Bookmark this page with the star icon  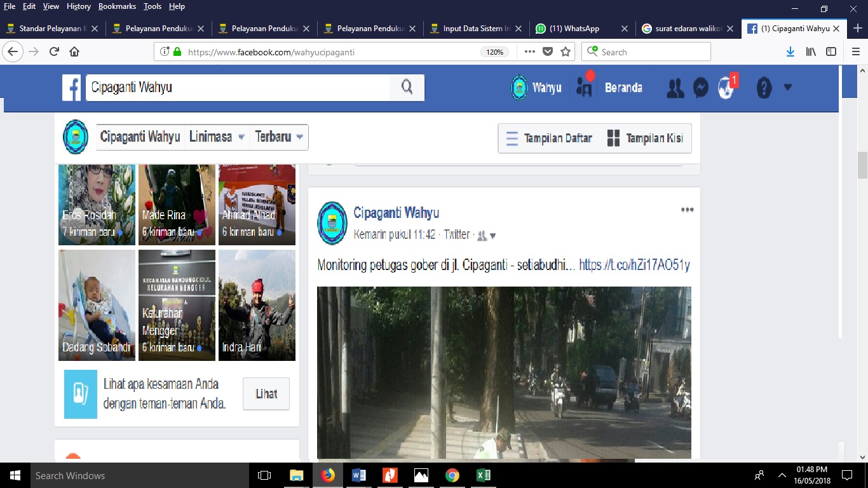click(565, 51)
